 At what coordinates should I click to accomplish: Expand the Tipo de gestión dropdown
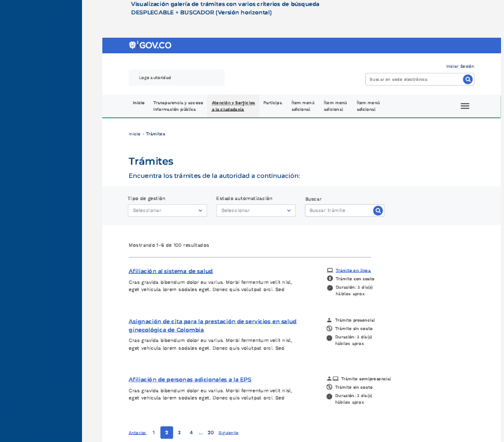pos(167,211)
